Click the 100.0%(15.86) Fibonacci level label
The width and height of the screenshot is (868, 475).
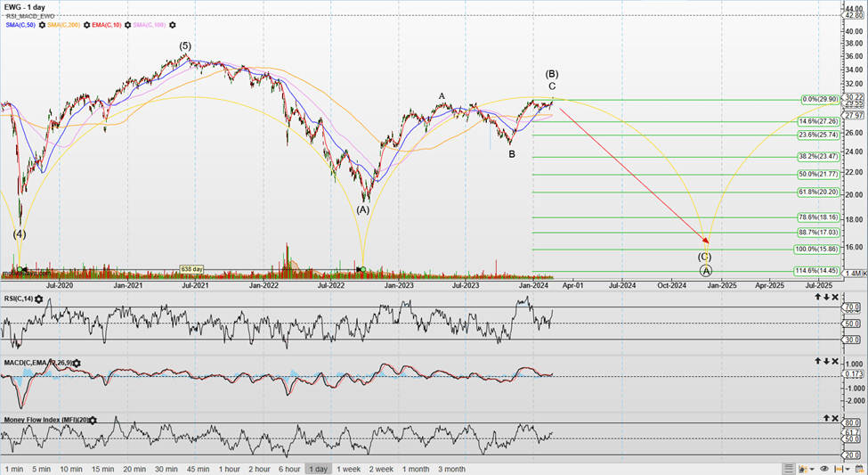(x=817, y=249)
